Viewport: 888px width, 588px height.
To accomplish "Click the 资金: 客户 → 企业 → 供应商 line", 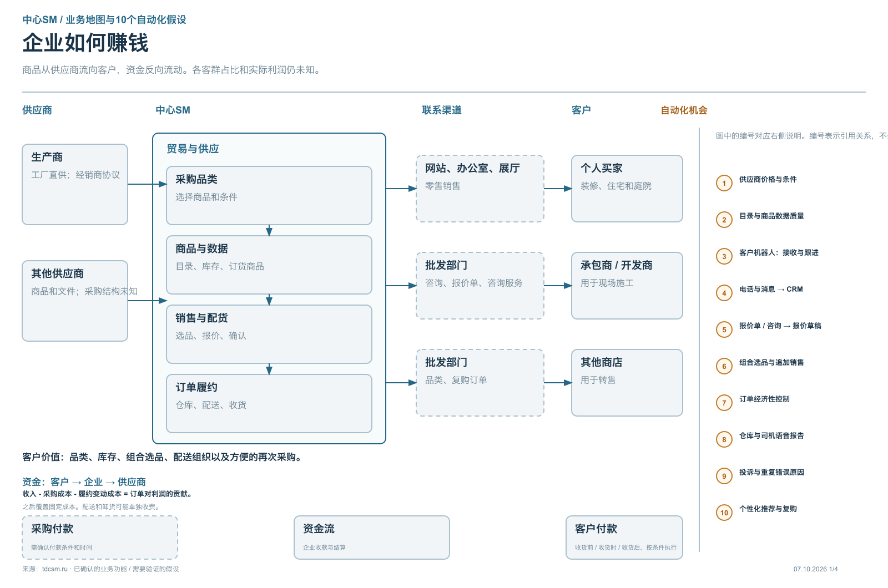I will 84,482.
